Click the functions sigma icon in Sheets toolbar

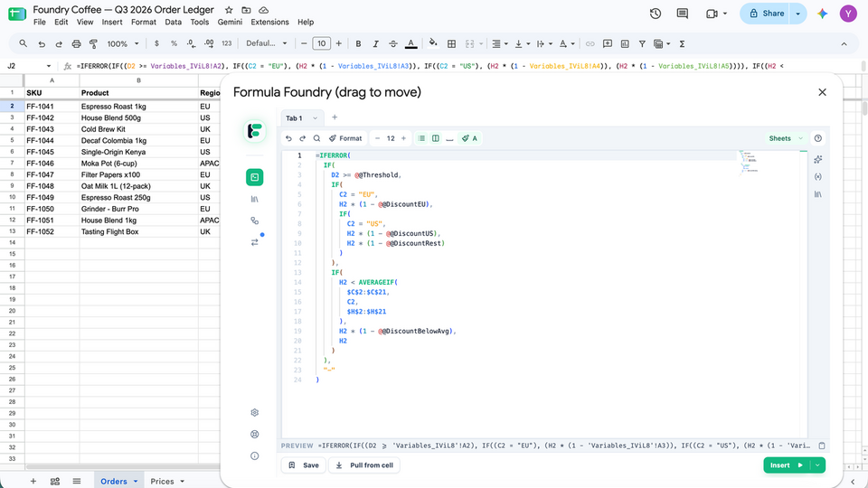tap(682, 43)
